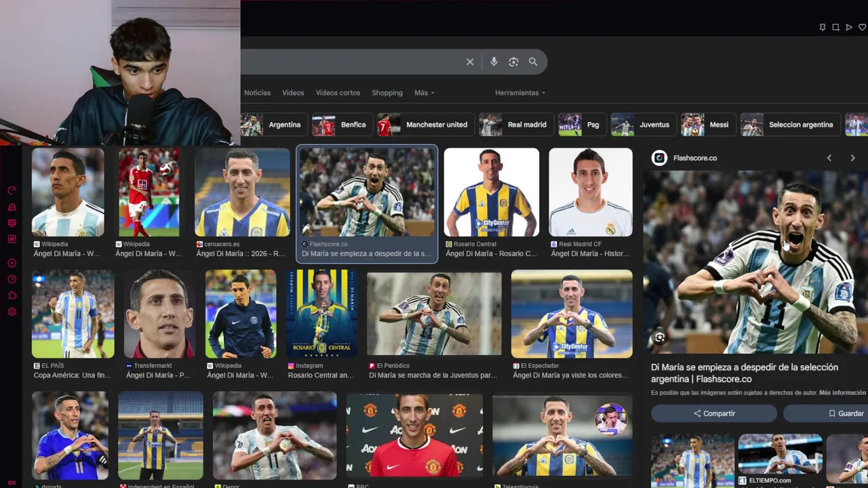Select the Juventus filter chip
This screenshot has height=488, width=868.
click(x=643, y=125)
